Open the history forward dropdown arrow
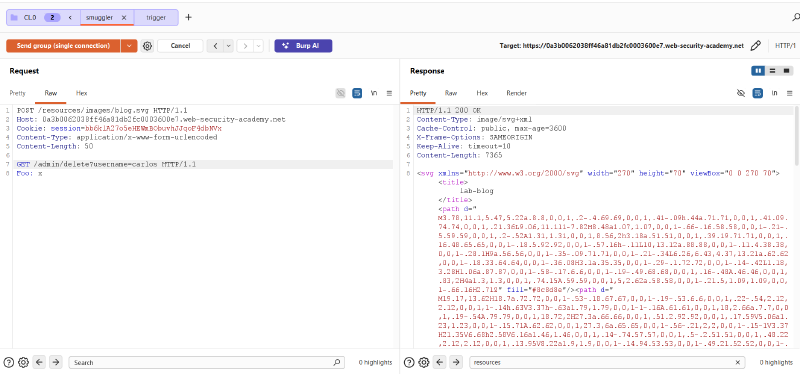Image resolution: width=800 pixels, height=374 pixels. tap(258, 46)
